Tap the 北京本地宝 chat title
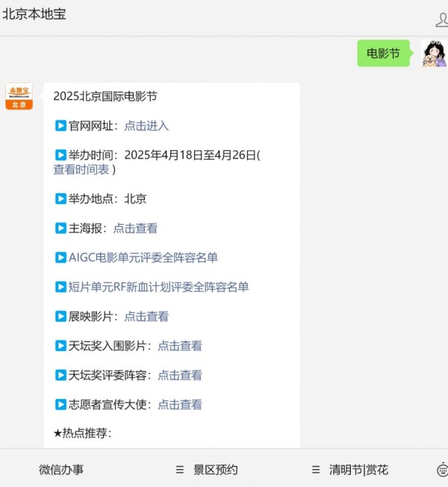 pos(34,14)
